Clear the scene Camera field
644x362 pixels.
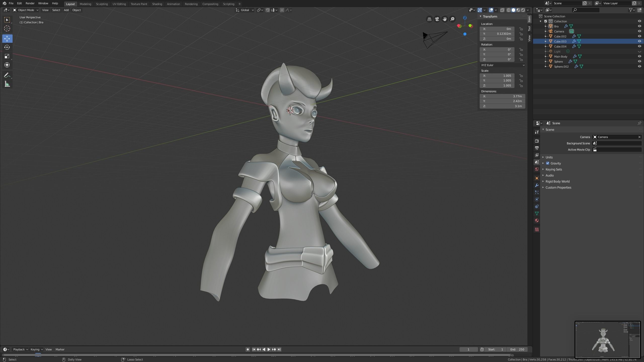click(639, 137)
